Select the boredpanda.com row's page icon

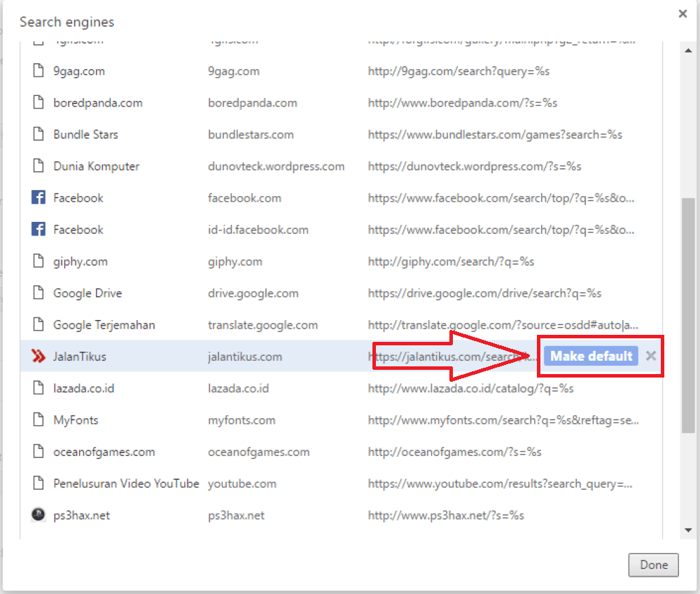[38, 102]
